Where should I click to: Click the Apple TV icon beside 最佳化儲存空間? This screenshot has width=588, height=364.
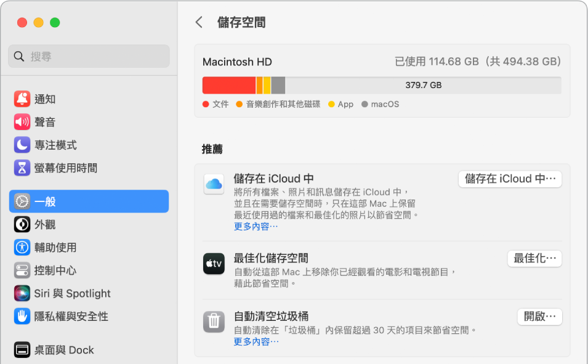213,262
